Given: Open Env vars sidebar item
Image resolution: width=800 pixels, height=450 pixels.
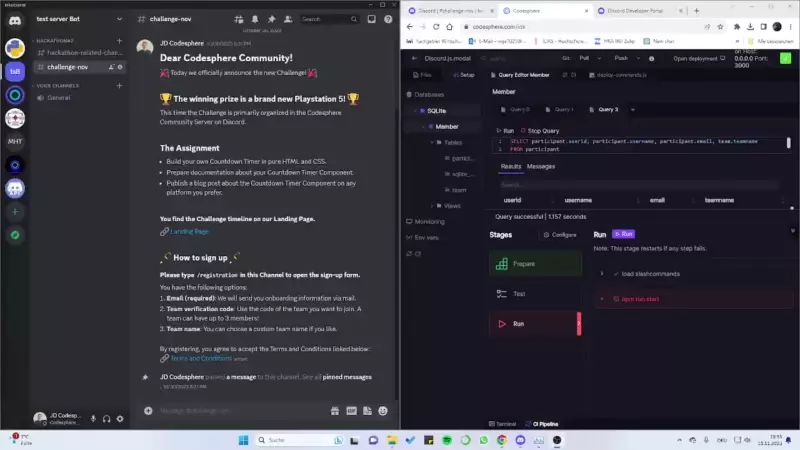Looking at the screenshot, I should 422,237.
